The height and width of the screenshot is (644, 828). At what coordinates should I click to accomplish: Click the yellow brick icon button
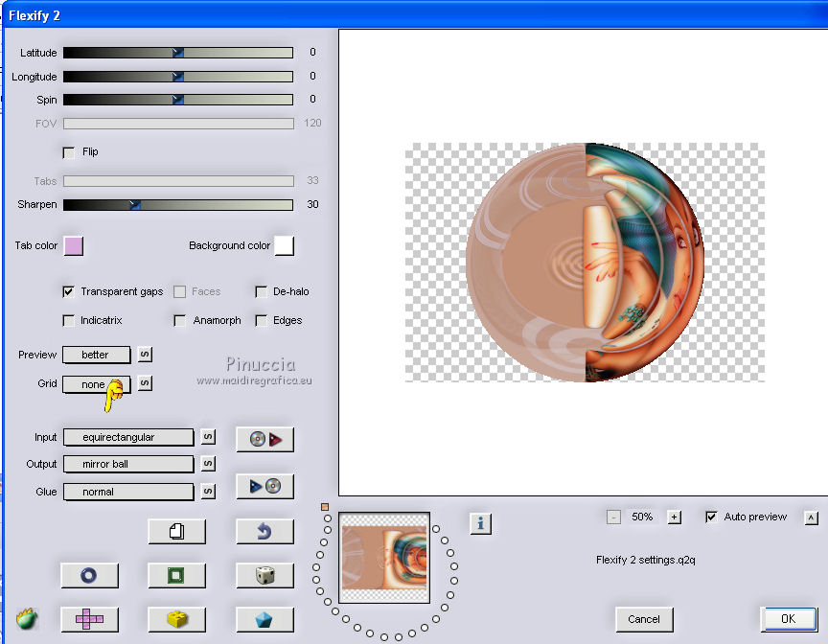tap(177, 619)
